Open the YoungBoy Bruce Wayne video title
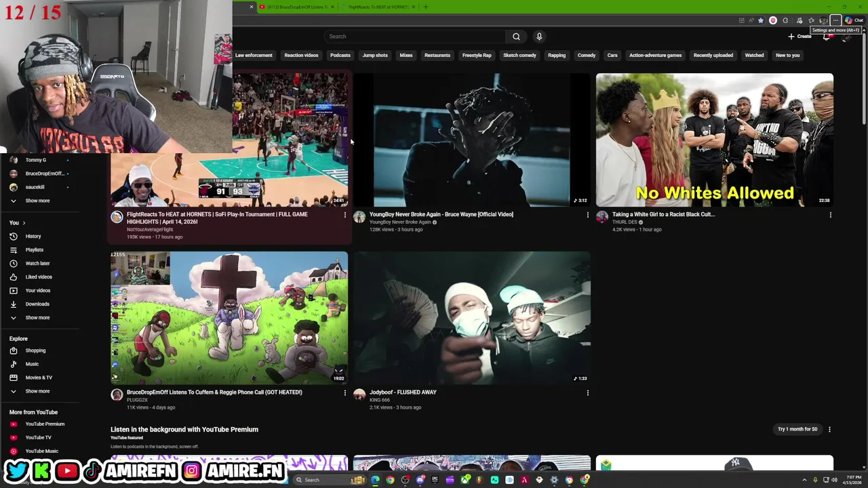Image resolution: width=868 pixels, height=488 pixels. tap(441, 214)
